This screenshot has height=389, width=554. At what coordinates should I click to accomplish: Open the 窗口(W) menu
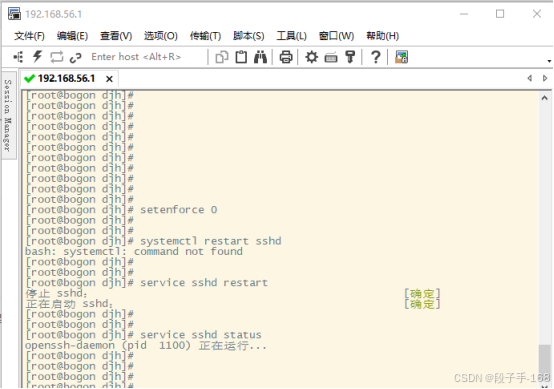tap(336, 36)
